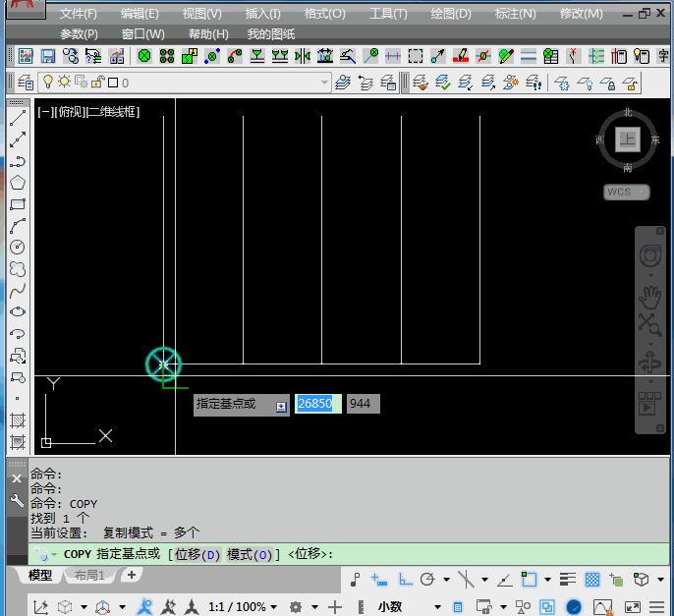Toggle the lightbulb layer on/off icon
Image resolution: width=674 pixels, height=616 pixels.
[x=47, y=83]
